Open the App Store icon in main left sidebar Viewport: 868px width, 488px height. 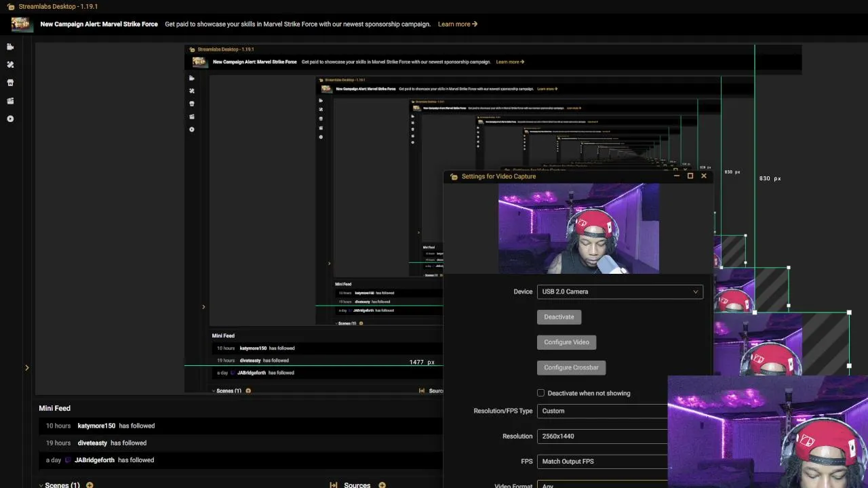[x=10, y=83]
